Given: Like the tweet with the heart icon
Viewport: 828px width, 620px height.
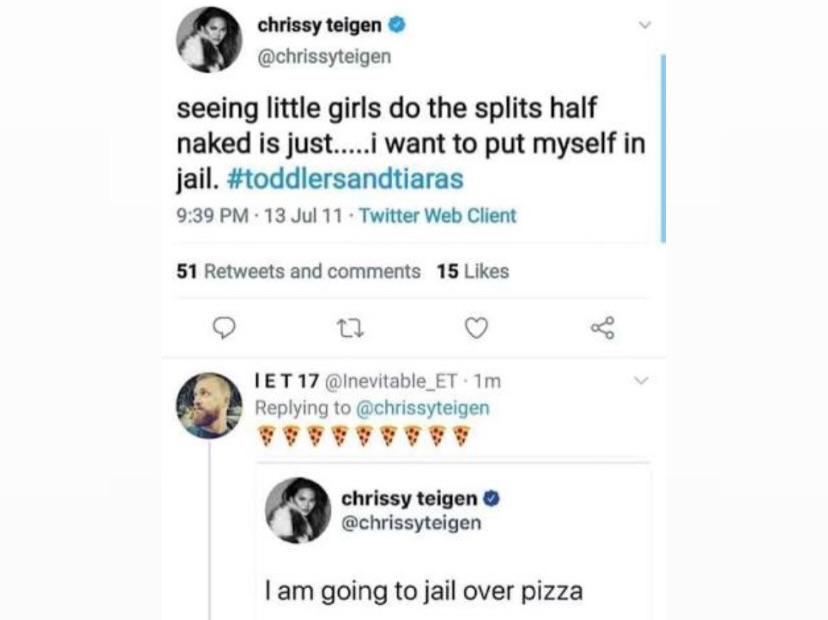Looking at the screenshot, I should coord(478,327).
